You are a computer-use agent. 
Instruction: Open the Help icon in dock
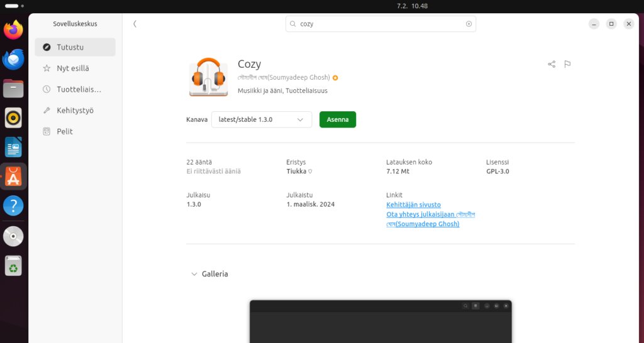click(13, 205)
